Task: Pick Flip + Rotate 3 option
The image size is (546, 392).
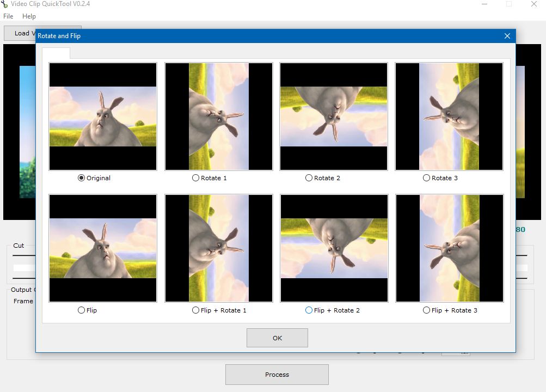Action: (x=450, y=310)
